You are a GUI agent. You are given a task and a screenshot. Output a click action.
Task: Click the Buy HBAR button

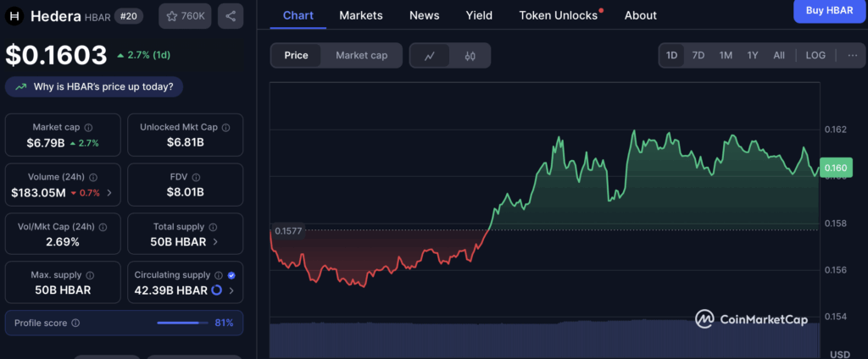click(x=829, y=10)
